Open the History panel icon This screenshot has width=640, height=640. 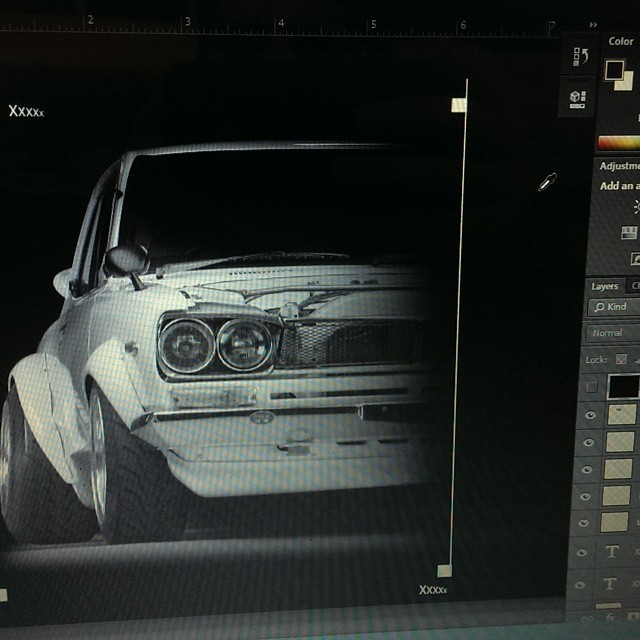[x=581, y=56]
